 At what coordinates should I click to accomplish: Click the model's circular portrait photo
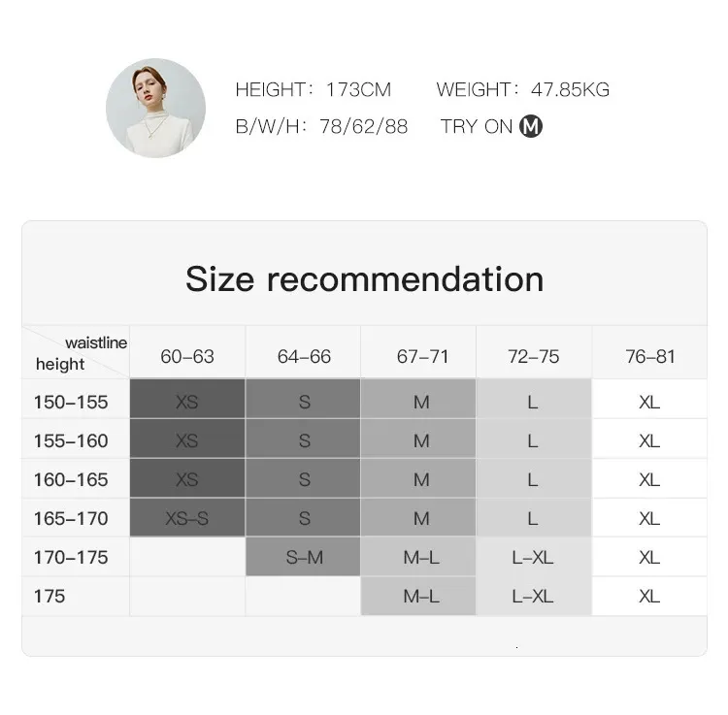(x=155, y=108)
